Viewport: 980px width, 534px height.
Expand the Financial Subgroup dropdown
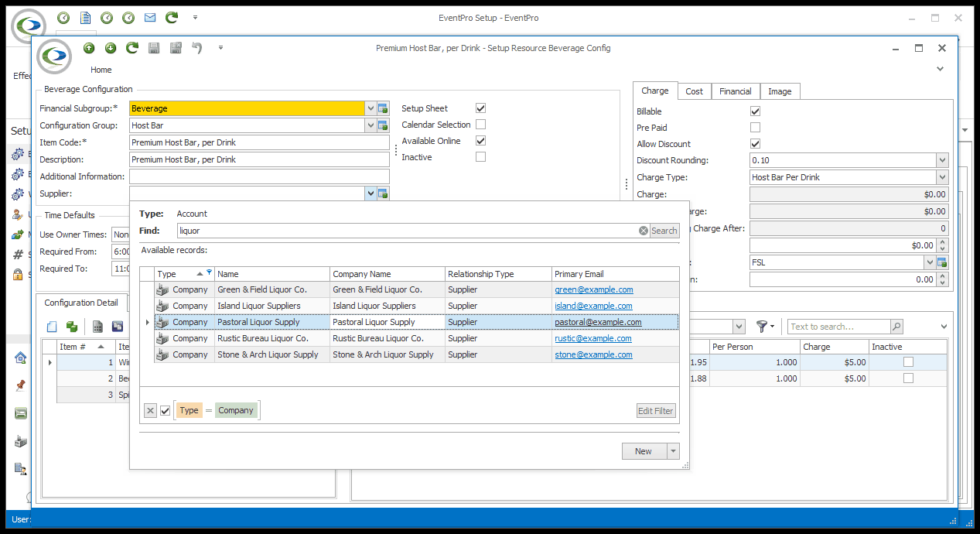point(370,109)
